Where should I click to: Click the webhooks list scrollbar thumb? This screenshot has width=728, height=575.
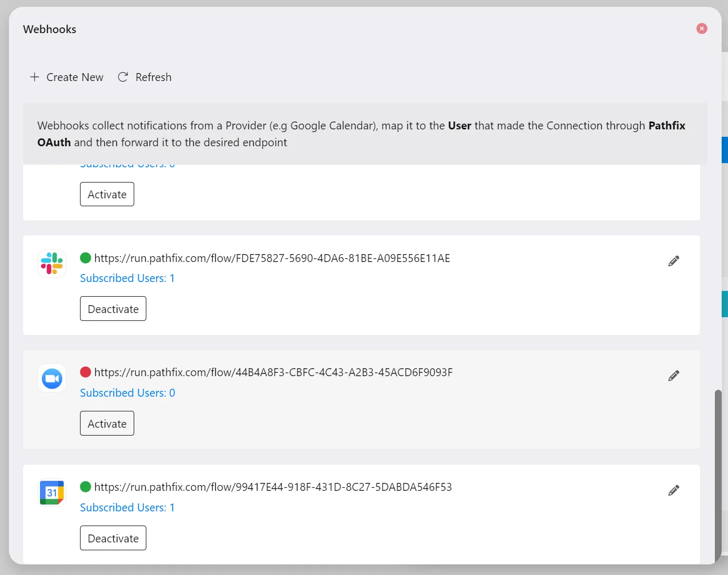[x=718, y=476]
